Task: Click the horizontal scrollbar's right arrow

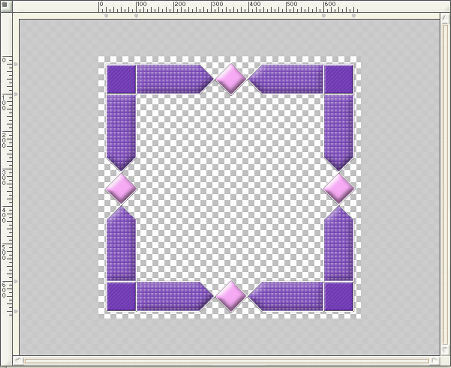Action: [435, 360]
